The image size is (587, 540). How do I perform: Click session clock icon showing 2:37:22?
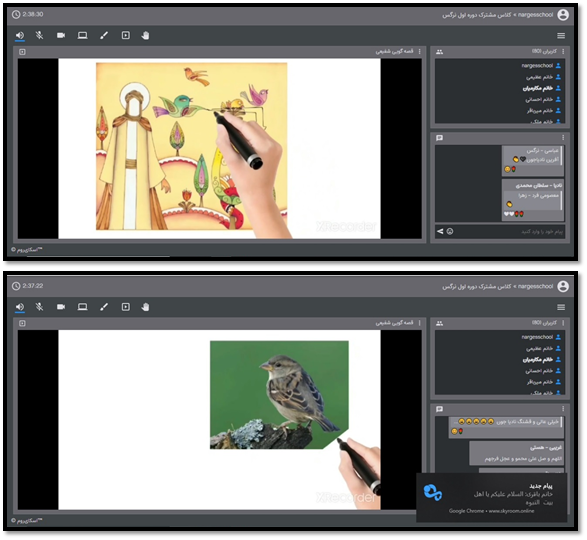pyautogui.click(x=16, y=286)
